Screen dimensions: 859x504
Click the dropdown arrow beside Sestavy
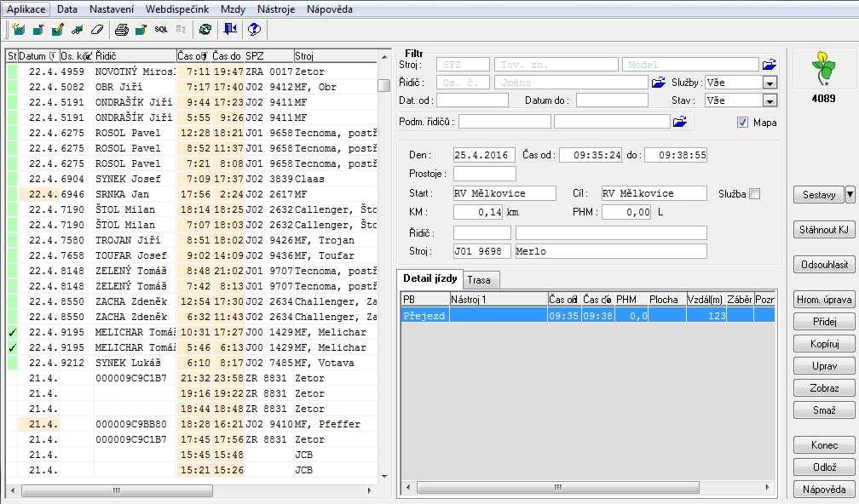pyautogui.click(x=850, y=194)
